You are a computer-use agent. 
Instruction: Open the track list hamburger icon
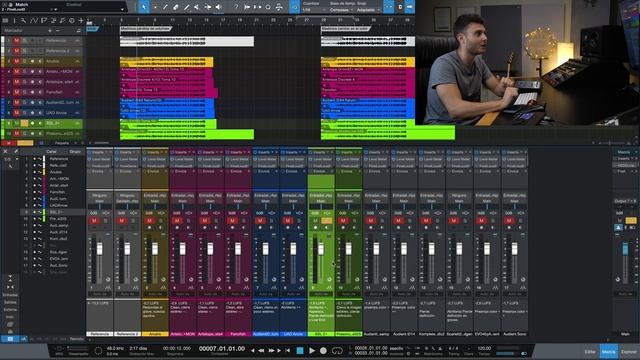click(5, 20)
